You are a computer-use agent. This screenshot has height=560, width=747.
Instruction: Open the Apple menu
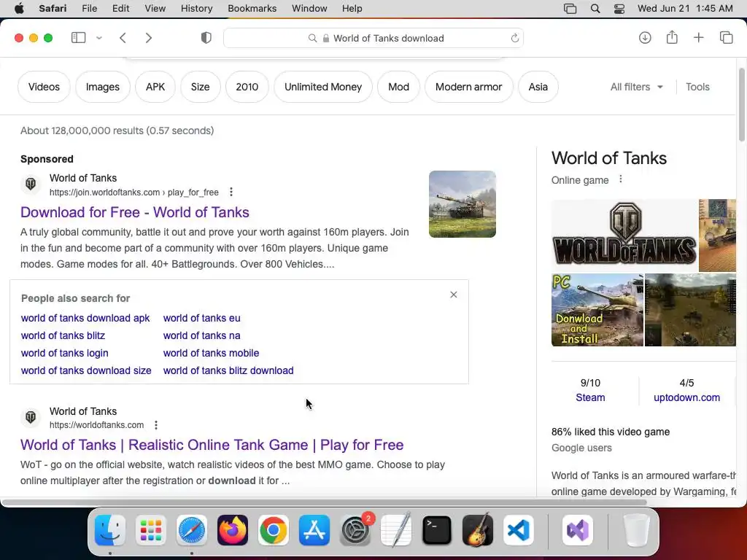[x=19, y=9]
